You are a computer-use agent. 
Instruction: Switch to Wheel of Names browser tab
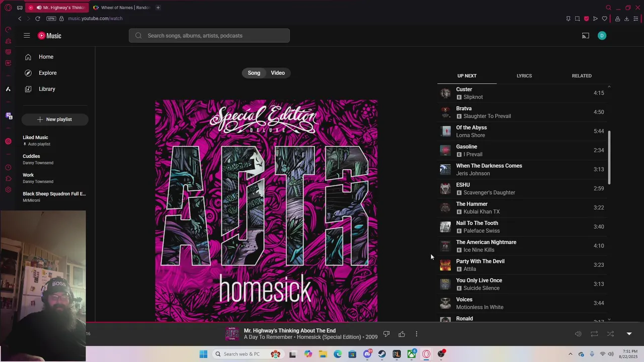tap(121, 8)
